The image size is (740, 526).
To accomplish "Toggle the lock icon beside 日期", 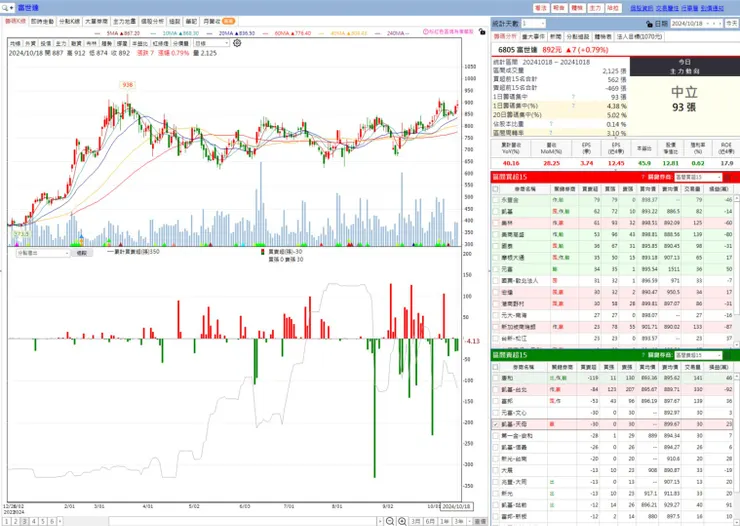I will coord(649,24).
